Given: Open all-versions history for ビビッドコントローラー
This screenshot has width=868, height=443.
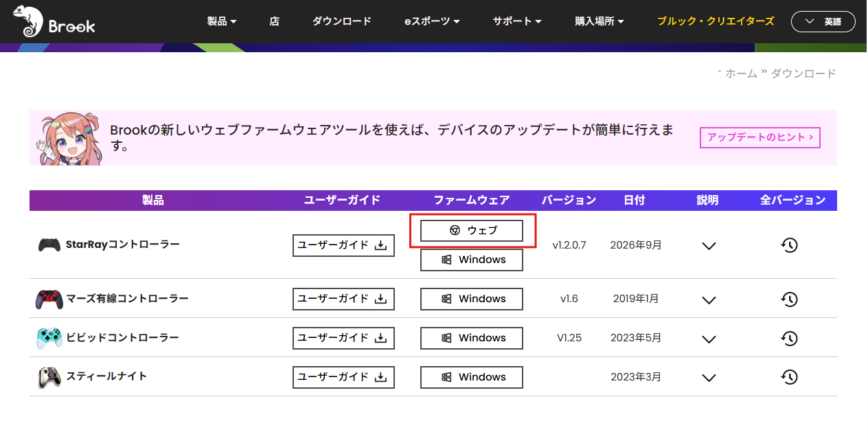Looking at the screenshot, I should 790,338.
